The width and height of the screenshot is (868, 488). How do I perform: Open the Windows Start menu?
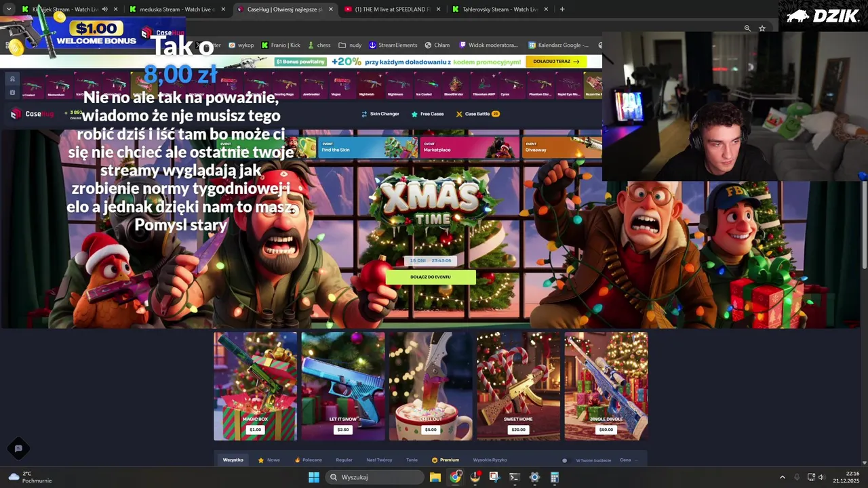(x=314, y=477)
